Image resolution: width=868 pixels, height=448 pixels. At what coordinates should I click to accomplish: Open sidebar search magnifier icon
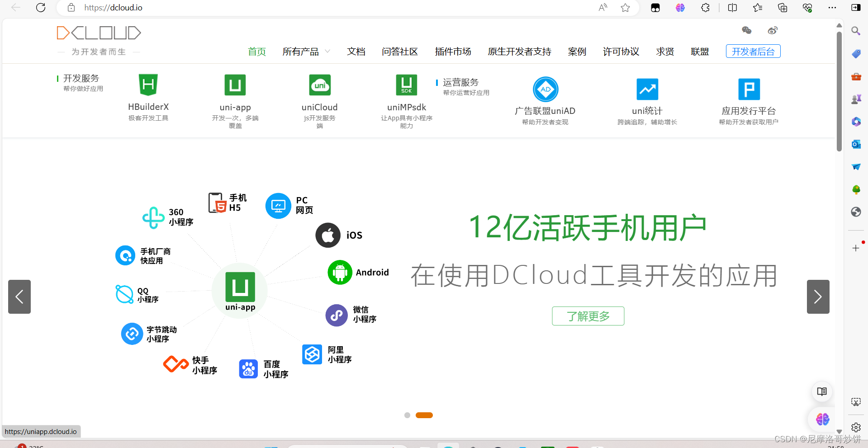(856, 31)
